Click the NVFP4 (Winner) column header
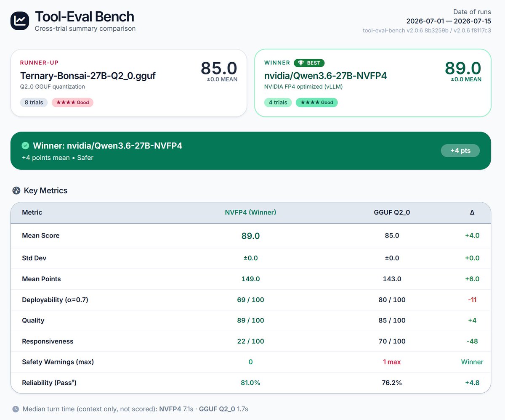This screenshot has height=420, width=505. pos(250,212)
